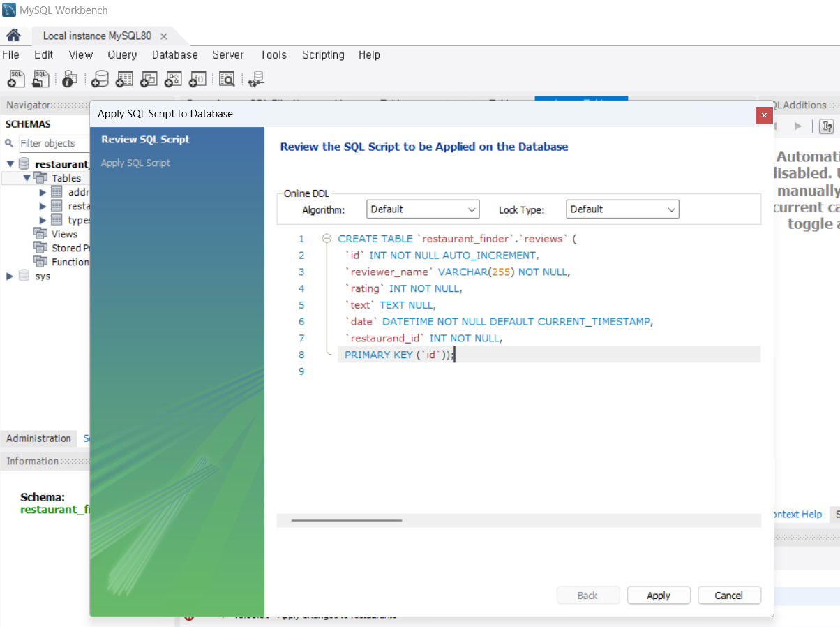Image resolution: width=840 pixels, height=627 pixels.
Task: Click the PRIMARY KEY line in script
Action: click(x=399, y=355)
